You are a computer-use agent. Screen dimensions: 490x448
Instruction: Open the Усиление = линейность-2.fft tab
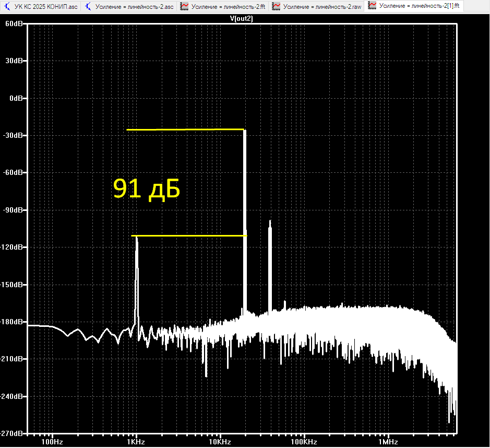(223, 6)
